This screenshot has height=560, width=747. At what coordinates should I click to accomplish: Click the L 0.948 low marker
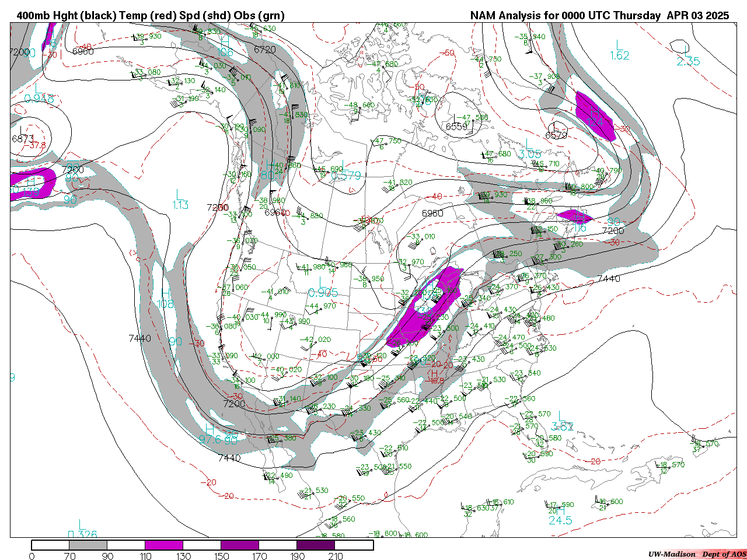(x=39, y=94)
